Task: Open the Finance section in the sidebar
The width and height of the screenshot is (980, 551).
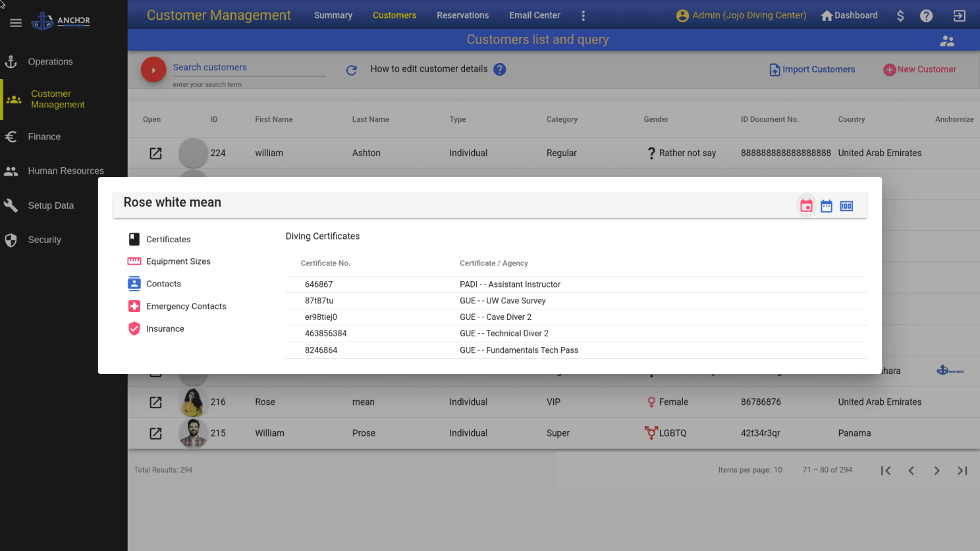Action: tap(44, 136)
